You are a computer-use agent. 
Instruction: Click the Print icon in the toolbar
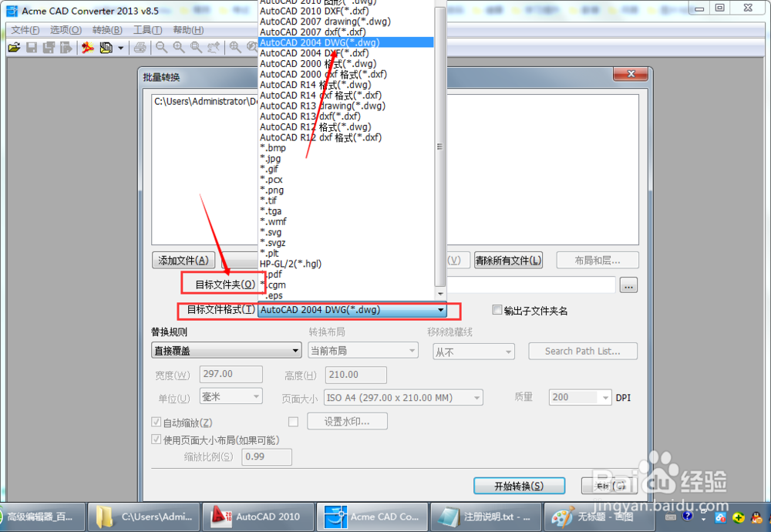pos(140,47)
